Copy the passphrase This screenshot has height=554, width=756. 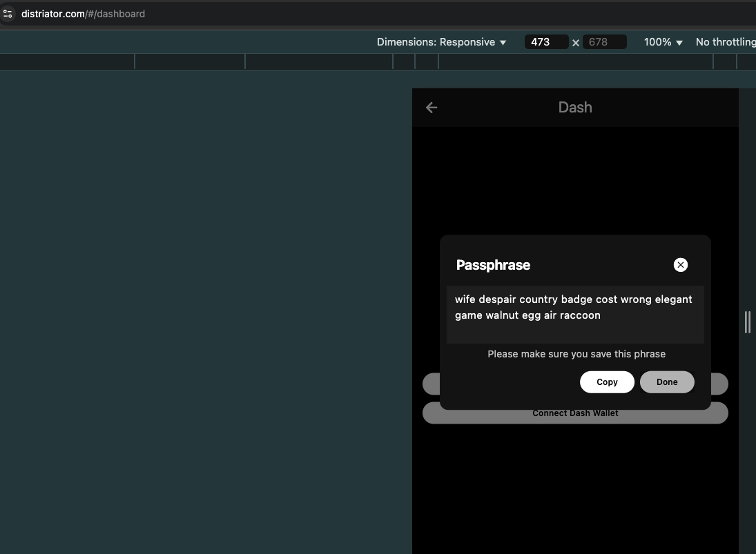point(607,382)
